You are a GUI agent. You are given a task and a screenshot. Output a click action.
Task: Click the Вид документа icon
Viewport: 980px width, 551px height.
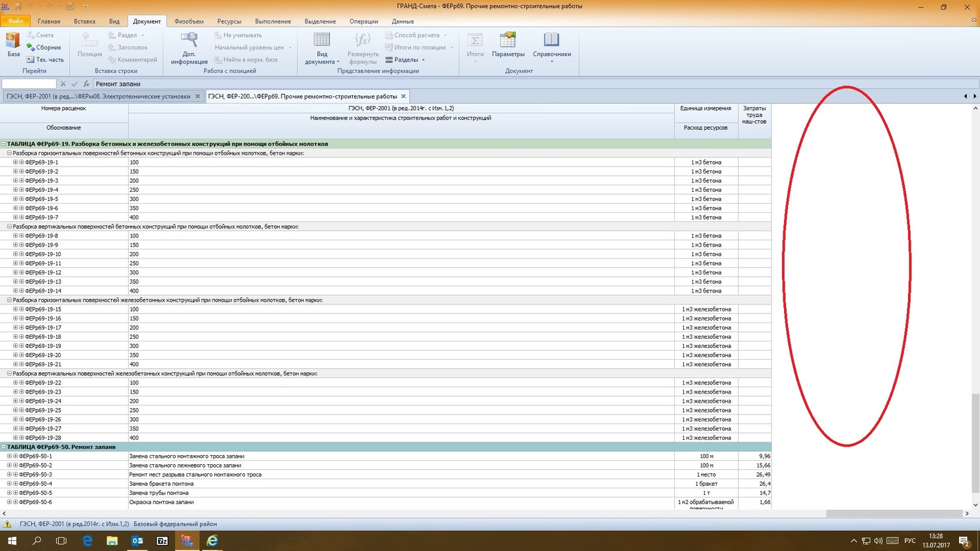(322, 48)
